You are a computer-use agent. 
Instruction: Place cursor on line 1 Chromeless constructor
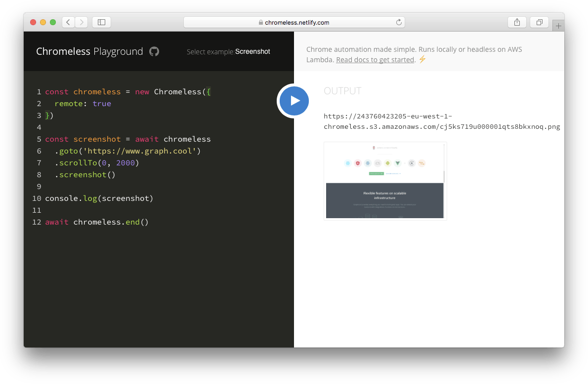tap(182, 92)
